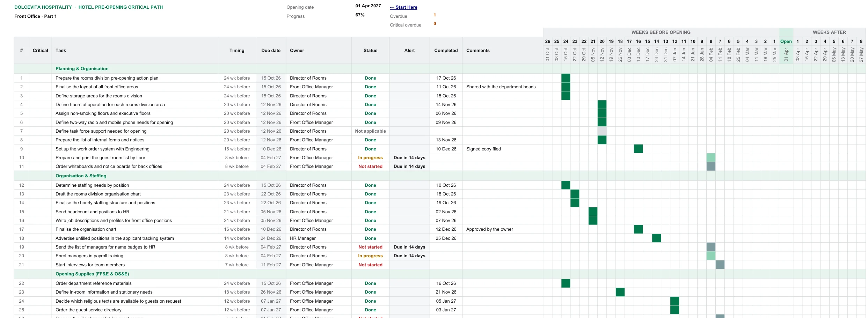The image size is (868, 318).
Task: Select the Completed column header
Action: point(446,51)
